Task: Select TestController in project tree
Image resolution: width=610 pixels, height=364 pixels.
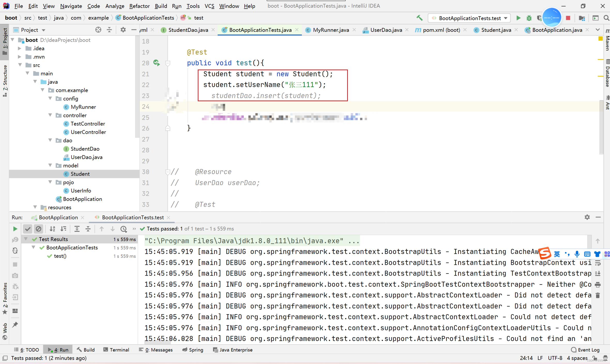Action: 88,124
